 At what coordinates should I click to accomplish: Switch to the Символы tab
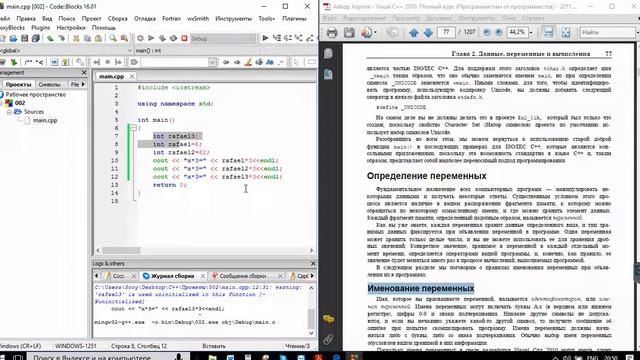(49, 84)
